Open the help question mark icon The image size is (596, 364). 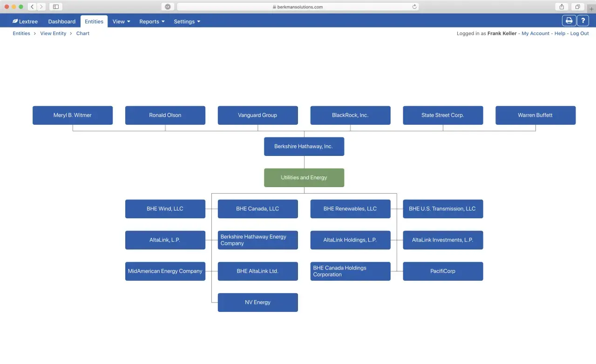pos(583,20)
